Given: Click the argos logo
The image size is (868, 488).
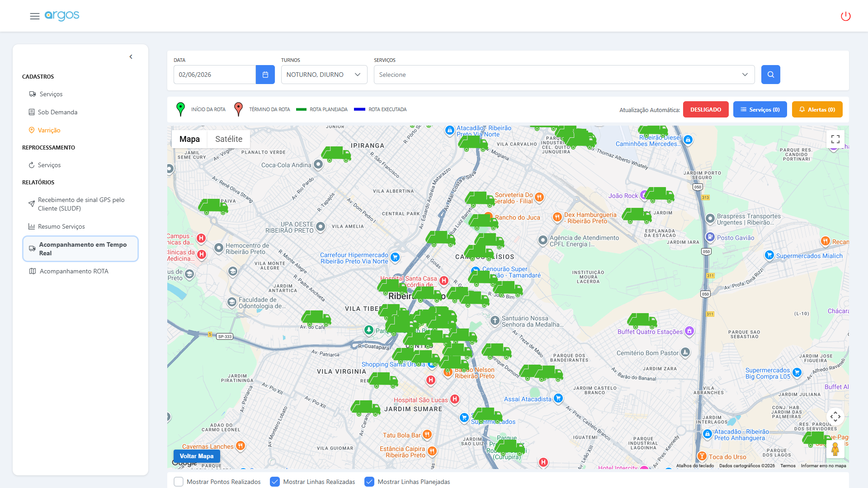Looking at the screenshot, I should [x=62, y=16].
